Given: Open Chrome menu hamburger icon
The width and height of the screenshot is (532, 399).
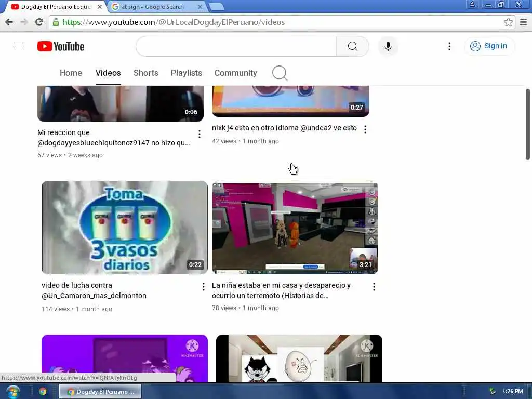Looking at the screenshot, I should pos(524,22).
